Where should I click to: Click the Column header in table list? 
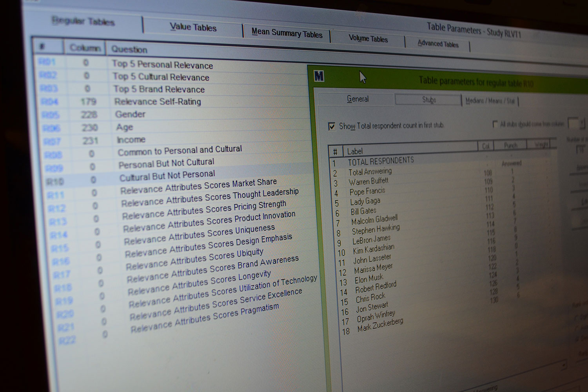pos(85,48)
